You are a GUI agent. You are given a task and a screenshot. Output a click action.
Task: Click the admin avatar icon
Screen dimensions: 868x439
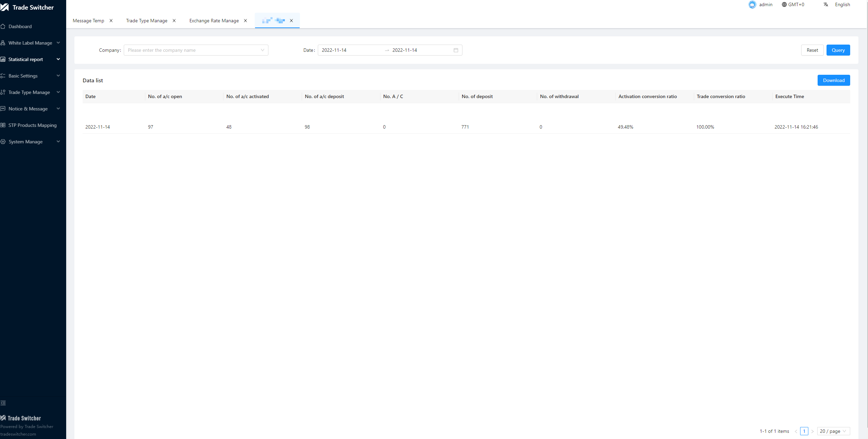click(752, 4)
